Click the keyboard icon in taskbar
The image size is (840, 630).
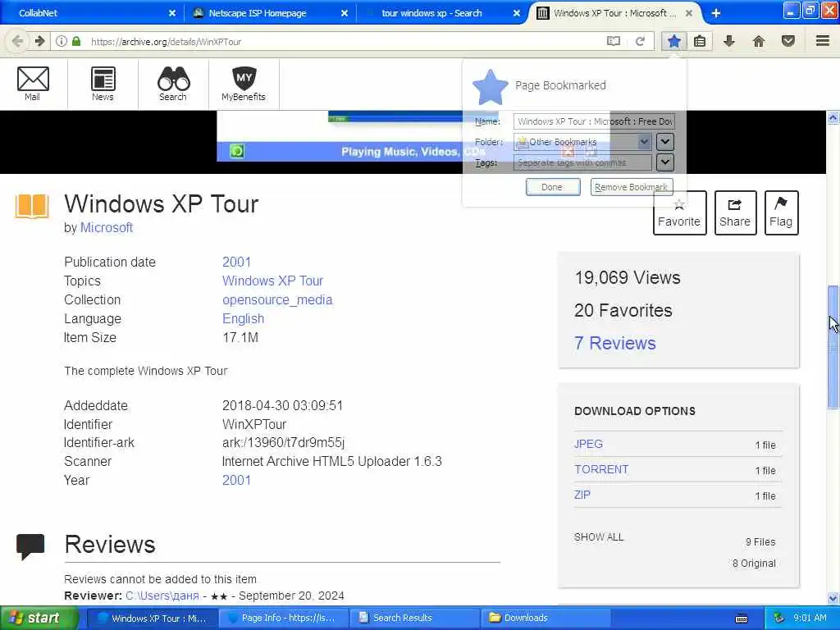click(x=742, y=619)
